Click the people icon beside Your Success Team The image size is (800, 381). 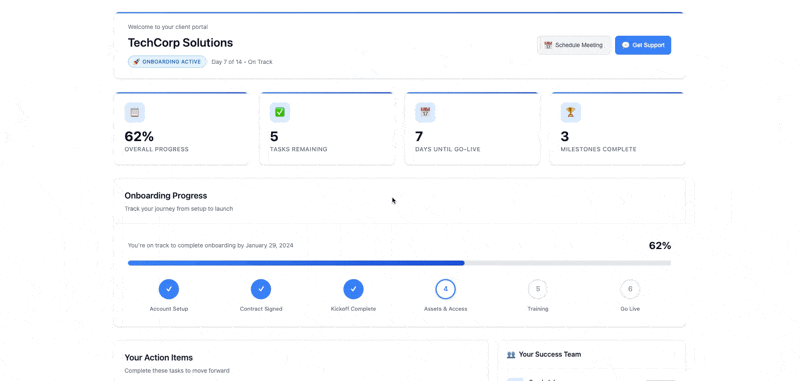(511, 354)
